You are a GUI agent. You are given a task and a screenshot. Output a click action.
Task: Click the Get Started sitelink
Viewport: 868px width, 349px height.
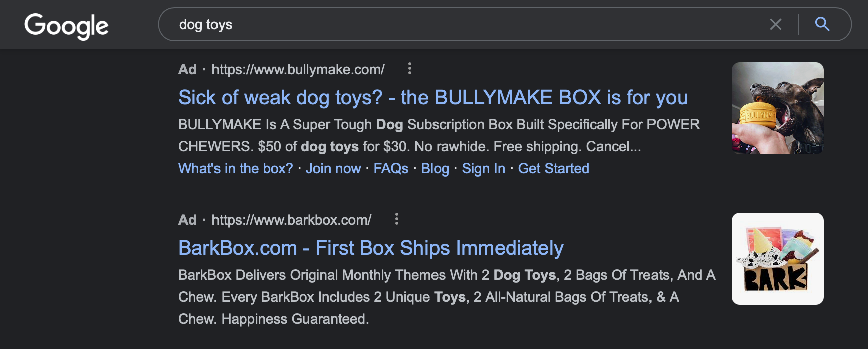coord(553,169)
